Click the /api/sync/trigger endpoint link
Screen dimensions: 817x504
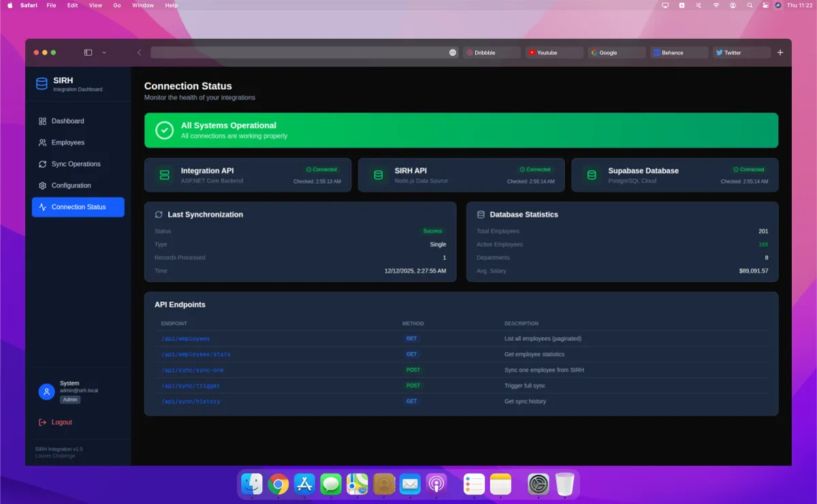tap(191, 386)
